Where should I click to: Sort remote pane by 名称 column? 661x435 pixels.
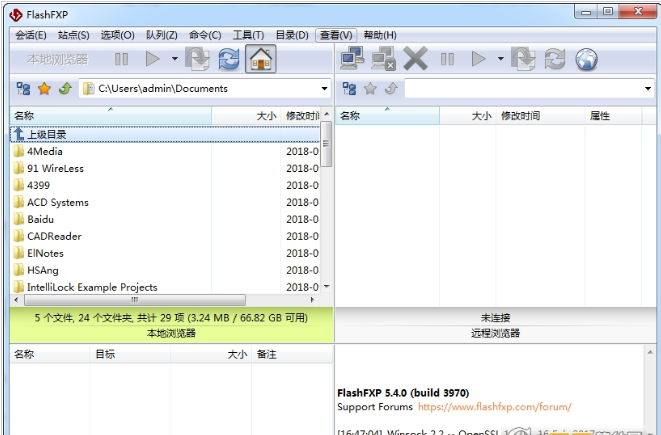[387, 116]
